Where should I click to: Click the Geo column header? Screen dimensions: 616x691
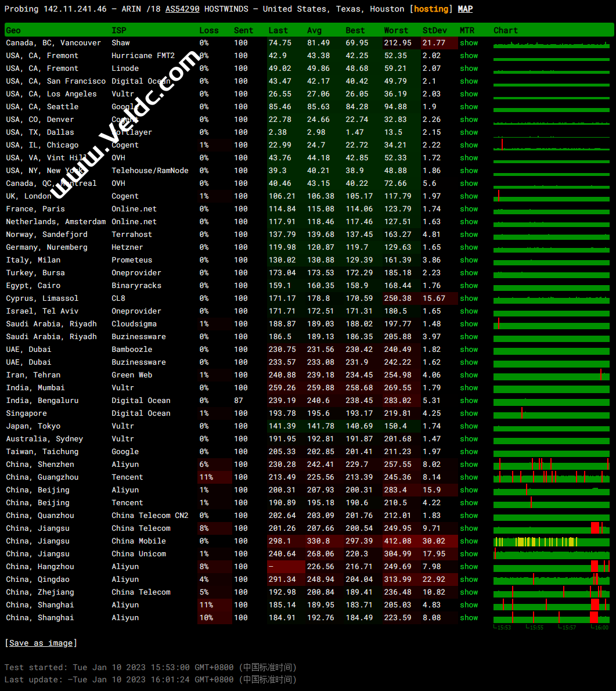13,30
